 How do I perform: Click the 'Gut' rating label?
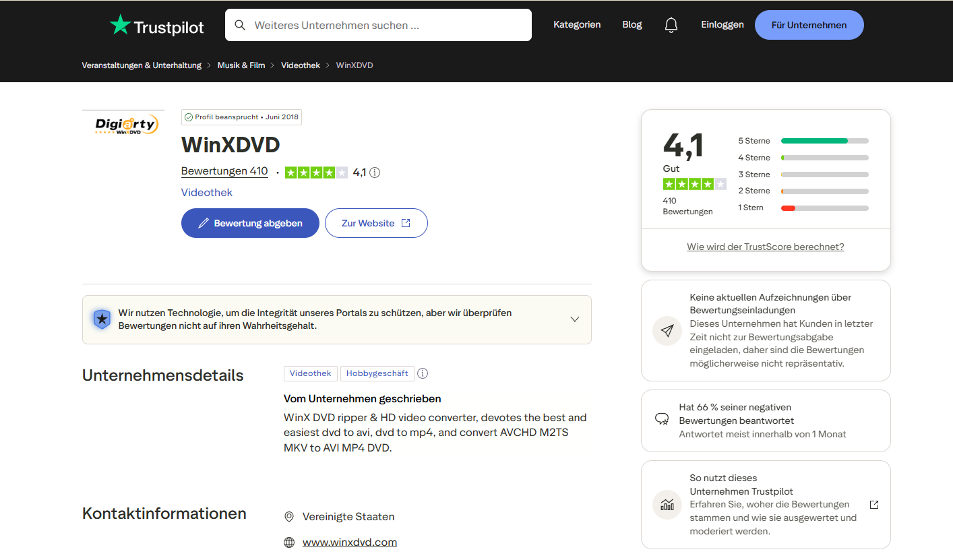(671, 168)
